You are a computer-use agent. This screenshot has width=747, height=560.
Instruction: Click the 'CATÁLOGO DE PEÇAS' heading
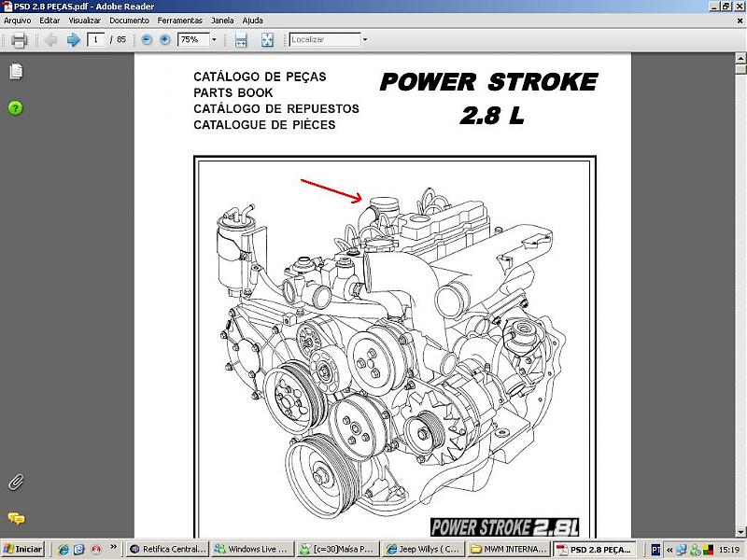pos(261,77)
